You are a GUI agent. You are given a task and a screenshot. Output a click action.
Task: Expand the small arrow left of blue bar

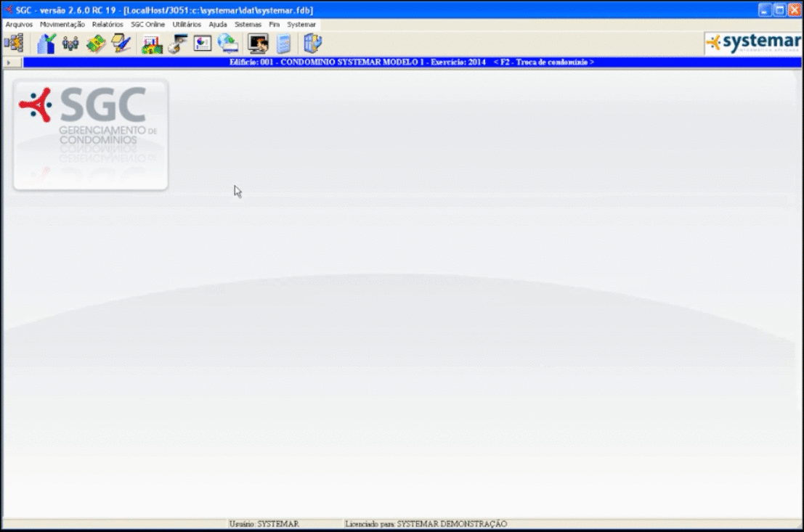[x=9, y=63]
